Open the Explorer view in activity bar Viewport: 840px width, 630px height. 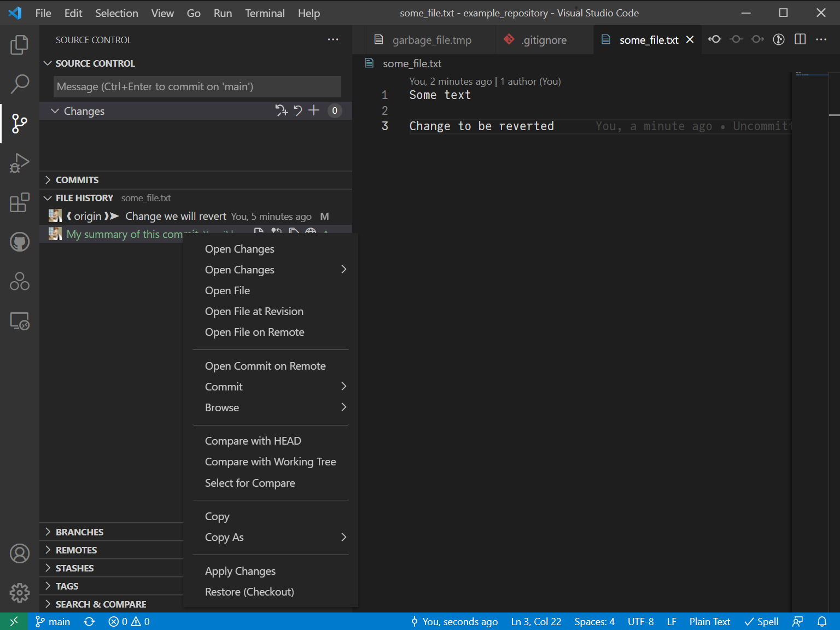click(20, 45)
